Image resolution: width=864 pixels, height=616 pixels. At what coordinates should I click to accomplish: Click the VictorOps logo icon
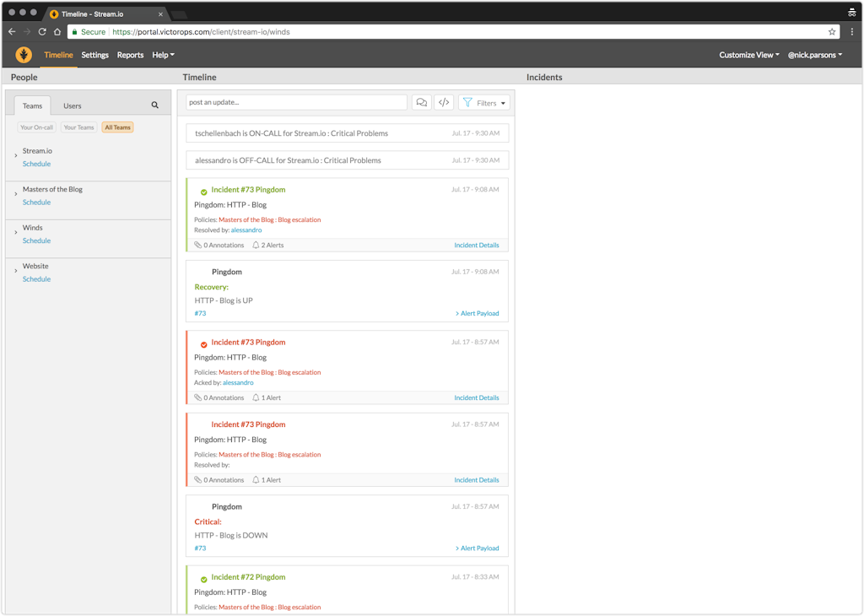[24, 55]
